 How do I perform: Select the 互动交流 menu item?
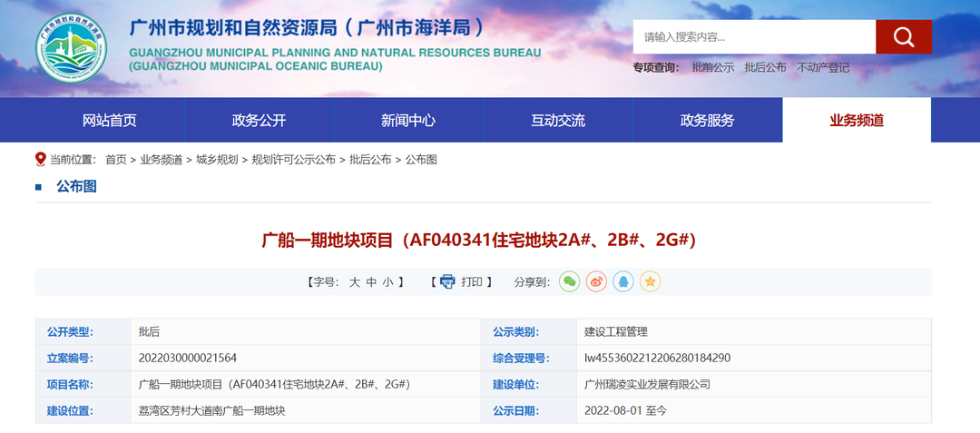558,120
